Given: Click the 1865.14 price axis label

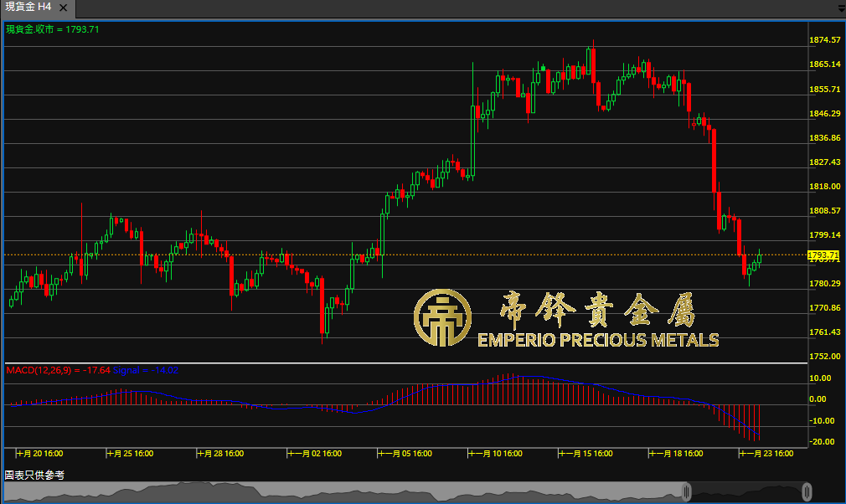Looking at the screenshot, I should (x=825, y=64).
